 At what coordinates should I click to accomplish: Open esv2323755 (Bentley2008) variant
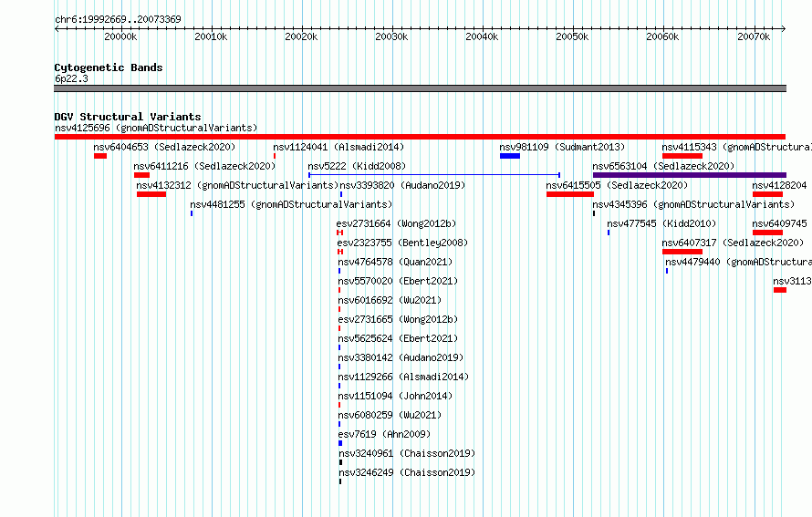402,243
